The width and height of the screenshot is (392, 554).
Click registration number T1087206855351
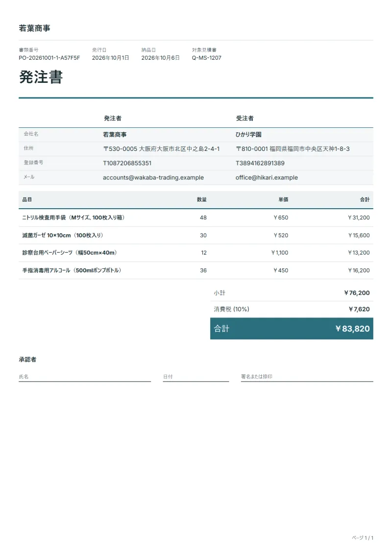(x=127, y=163)
